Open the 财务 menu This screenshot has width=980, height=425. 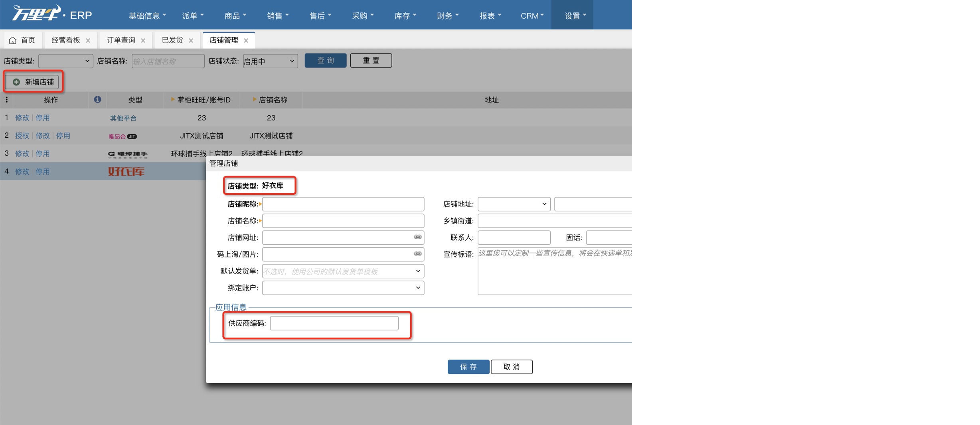[448, 16]
